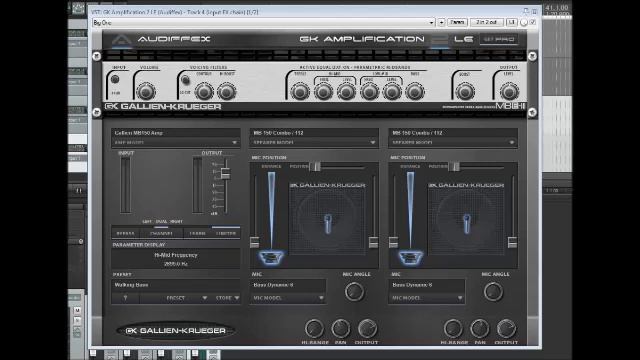The image size is (640, 360).
Task: Turn the Hi-Mid frequency knob
Action: tap(323, 92)
